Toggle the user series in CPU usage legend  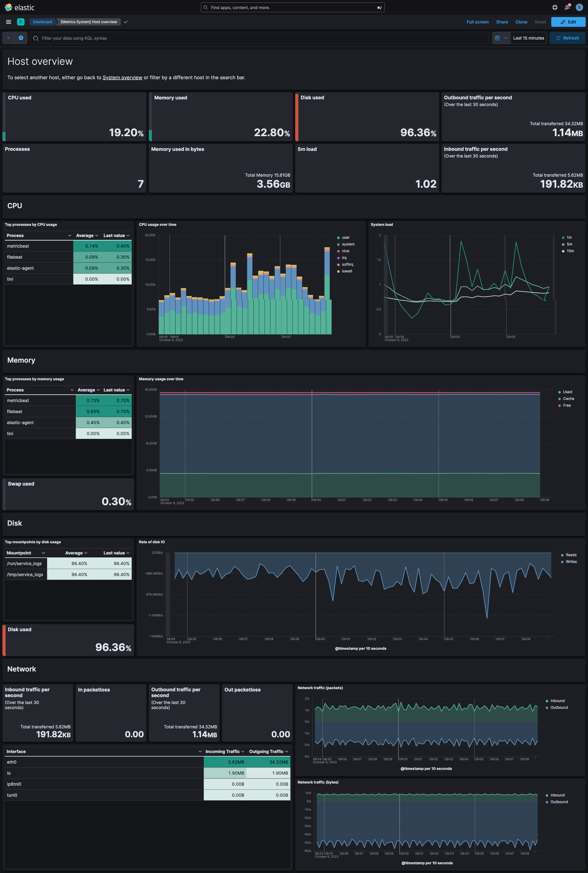tap(345, 237)
